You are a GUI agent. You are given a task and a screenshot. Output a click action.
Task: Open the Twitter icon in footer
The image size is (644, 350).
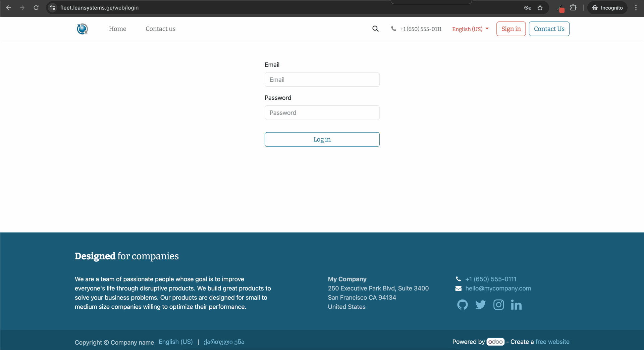click(x=480, y=305)
